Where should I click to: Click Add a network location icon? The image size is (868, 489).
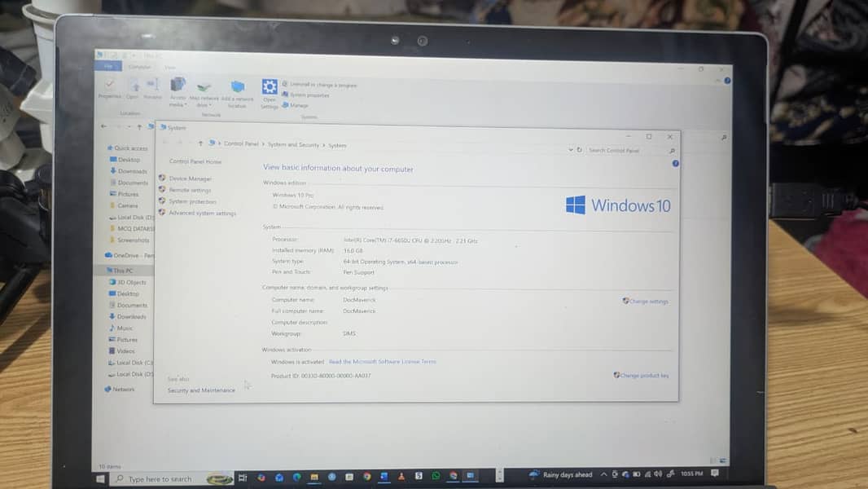pyautogui.click(x=238, y=87)
